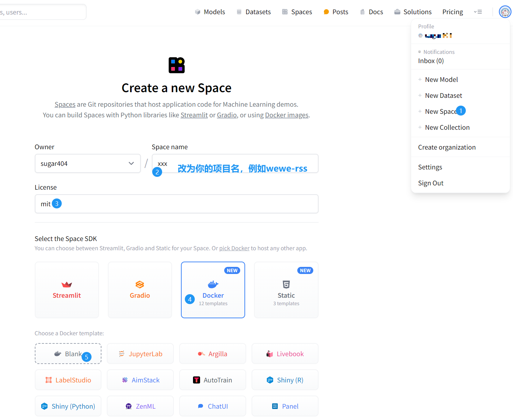
Task: Click the Static HTML5 icon
Action: (x=286, y=284)
